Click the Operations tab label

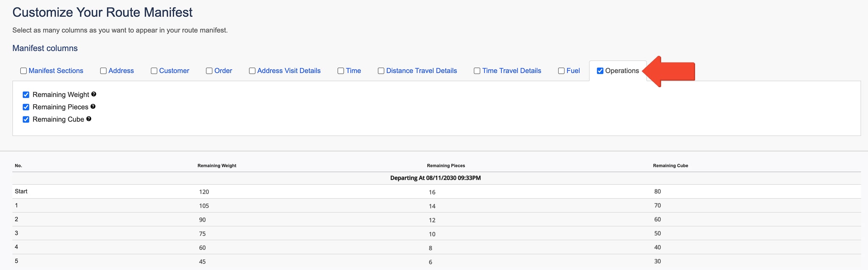click(x=622, y=71)
